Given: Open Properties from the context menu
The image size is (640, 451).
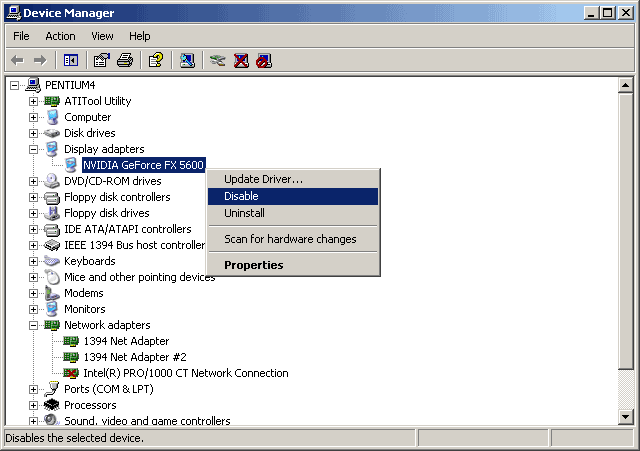Looking at the screenshot, I should point(293,265).
